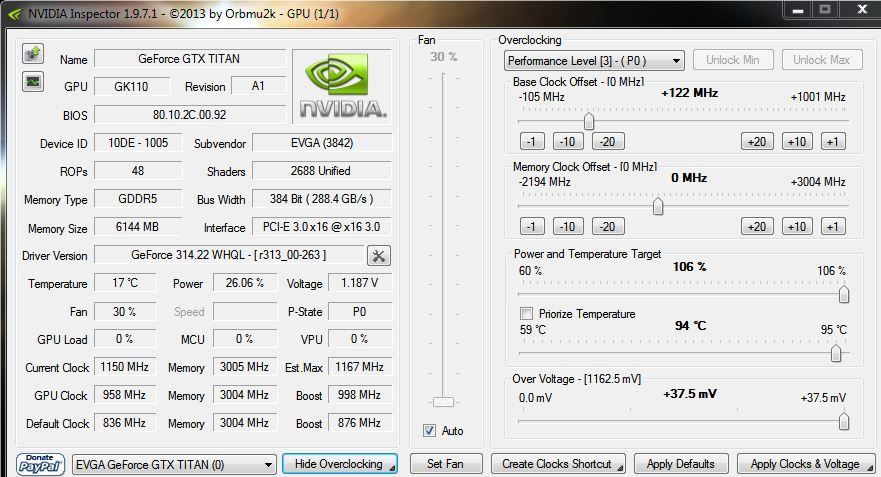
Task: Click Memory Clock Offset +20 button
Action: pos(757,226)
